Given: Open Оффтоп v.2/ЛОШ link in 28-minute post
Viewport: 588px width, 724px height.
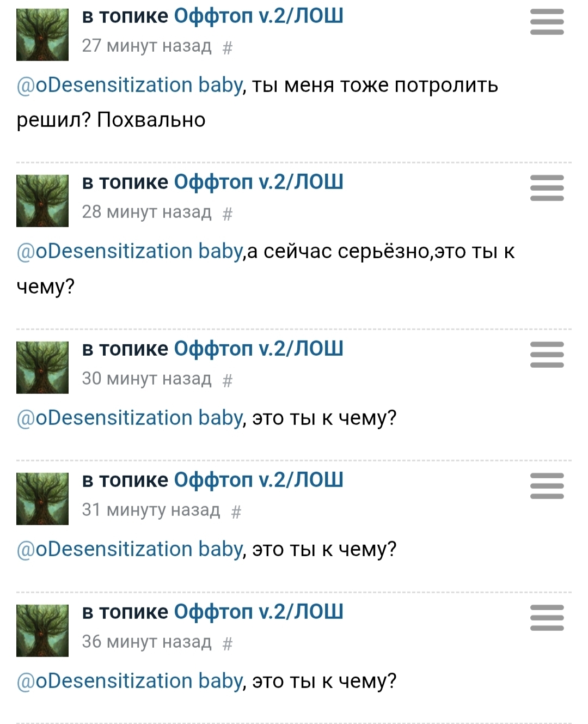Looking at the screenshot, I should tap(259, 182).
